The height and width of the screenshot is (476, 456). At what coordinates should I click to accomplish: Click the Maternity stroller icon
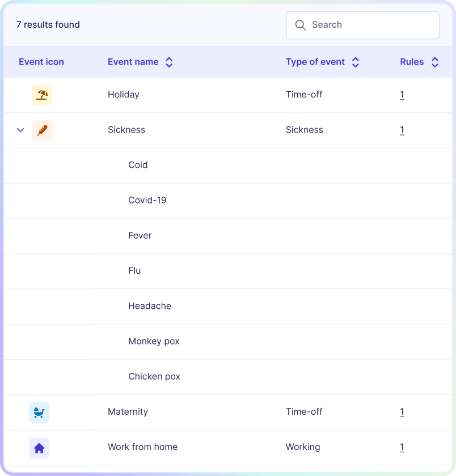(x=39, y=413)
